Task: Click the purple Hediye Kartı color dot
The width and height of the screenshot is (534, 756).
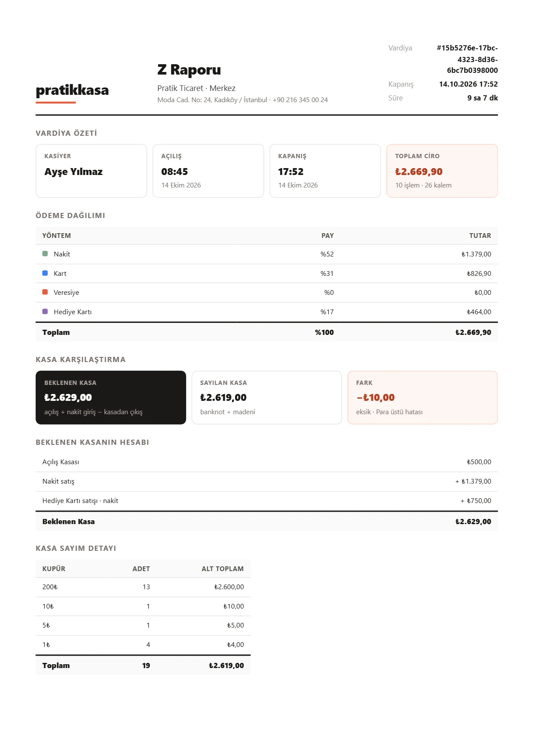Action: [x=45, y=312]
